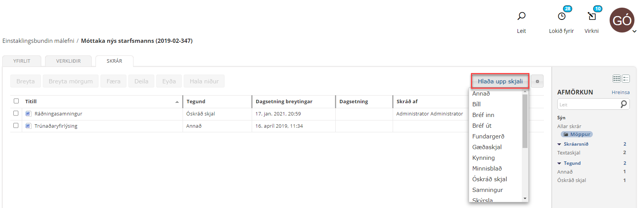Collapse the Skráarsnið filter section
This screenshot has width=644, height=208.
click(x=559, y=144)
